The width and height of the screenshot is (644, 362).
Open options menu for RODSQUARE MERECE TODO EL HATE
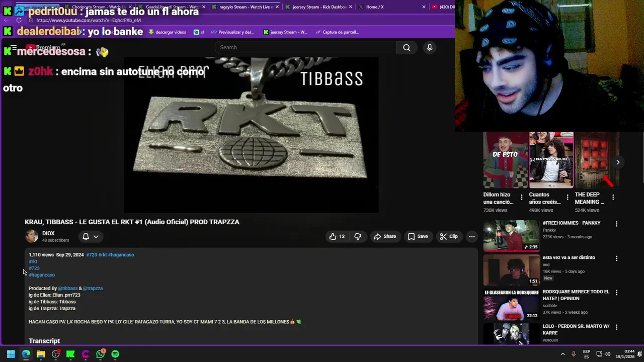pos(616,293)
